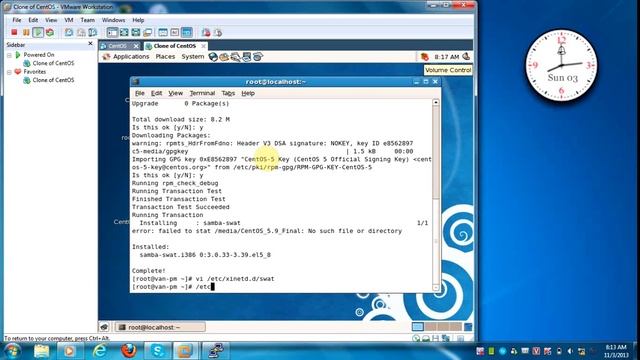Take a snapshot using the snapshot toolbar icon
The image size is (640, 360).
(69, 32)
